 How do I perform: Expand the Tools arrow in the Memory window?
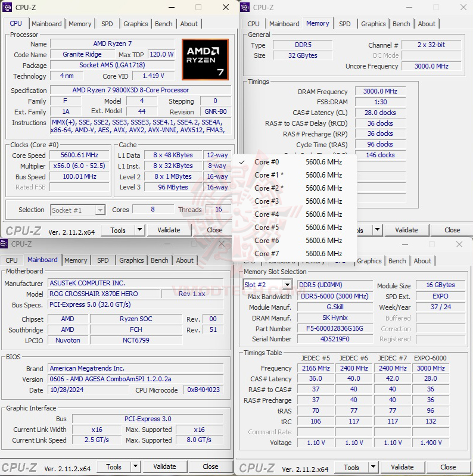(377, 230)
